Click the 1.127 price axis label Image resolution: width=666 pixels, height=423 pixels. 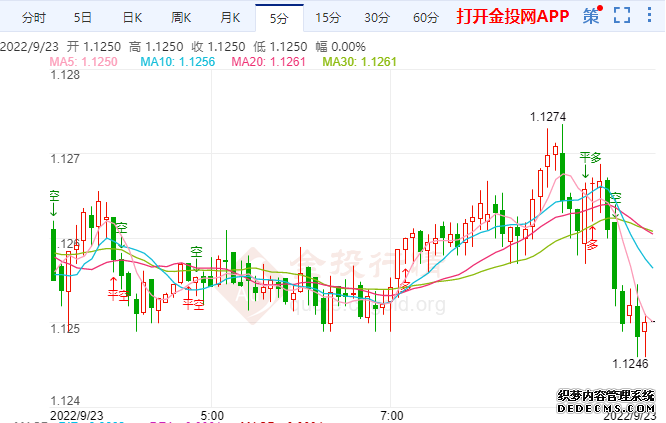pyautogui.click(x=65, y=159)
